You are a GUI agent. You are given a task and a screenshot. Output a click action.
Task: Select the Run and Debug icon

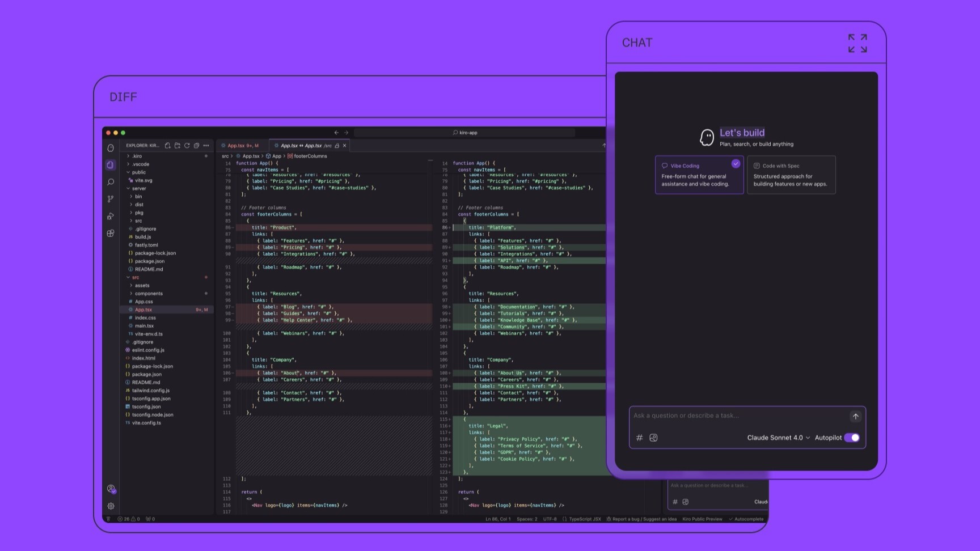[111, 216]
